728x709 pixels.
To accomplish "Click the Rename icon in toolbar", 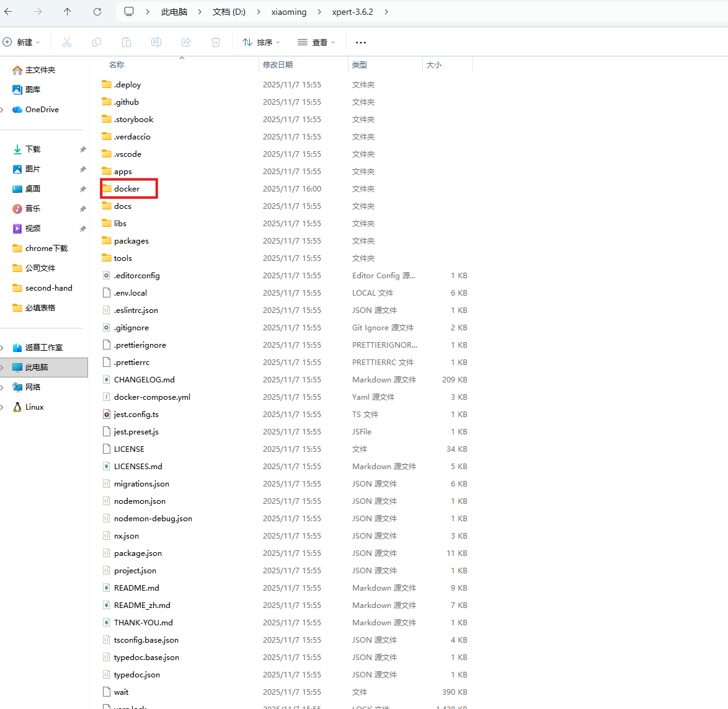I will 156,42.
